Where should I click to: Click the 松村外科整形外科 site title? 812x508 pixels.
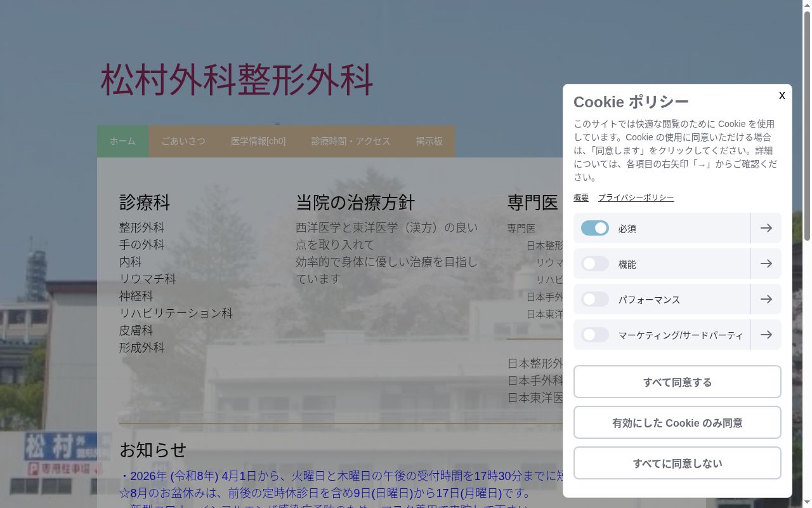point(237,80)
